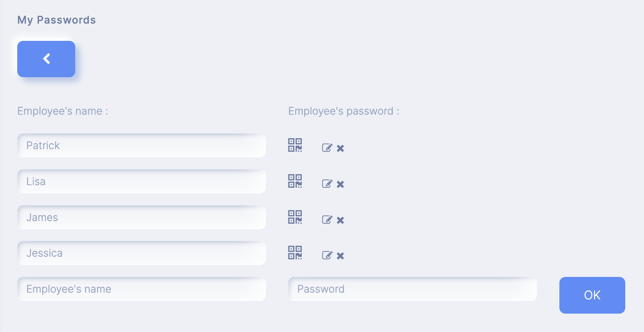
Task: Edit James's password entry
Action: pos(327,220)
